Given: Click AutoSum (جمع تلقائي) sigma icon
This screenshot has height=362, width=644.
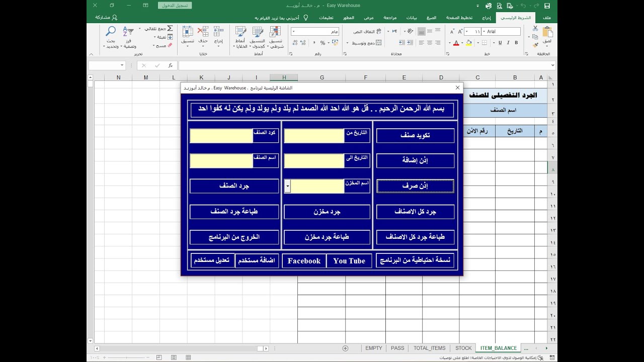Looking at the screenshot, I should [x=170, y=29].
